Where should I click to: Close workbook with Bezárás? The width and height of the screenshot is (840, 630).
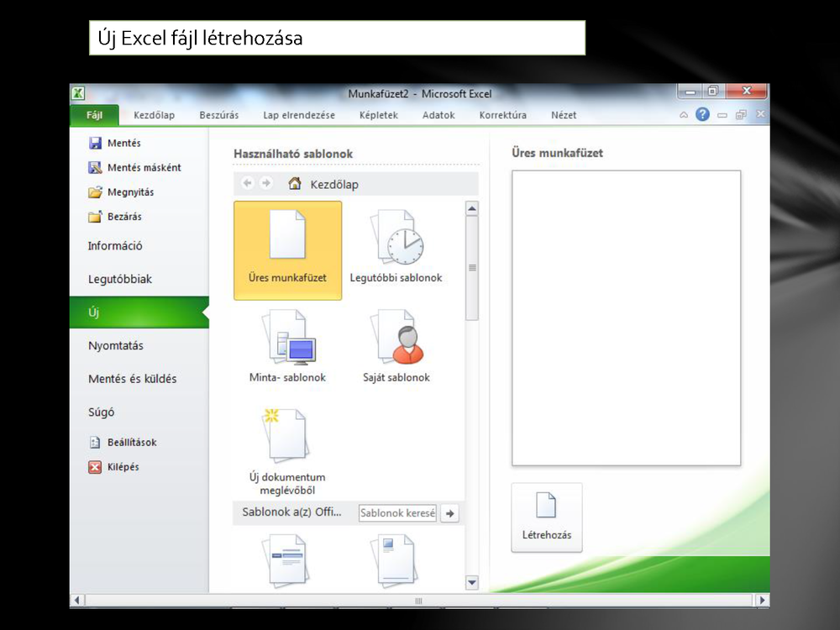115,217
